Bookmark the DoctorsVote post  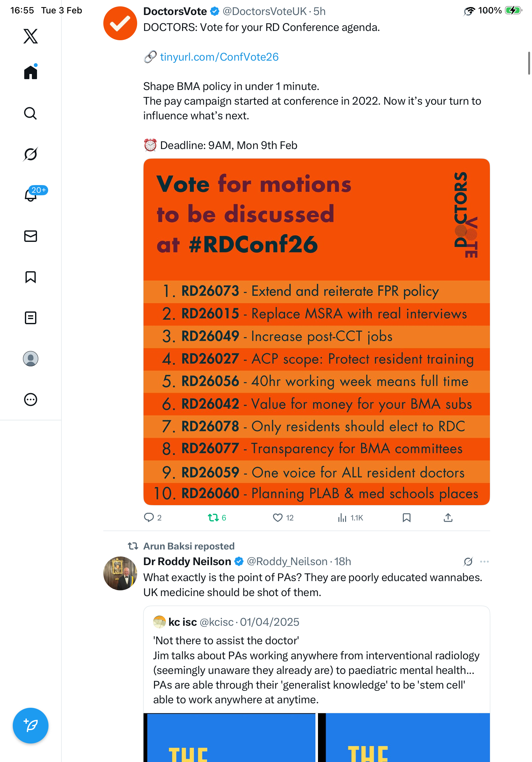pos(407,518)
